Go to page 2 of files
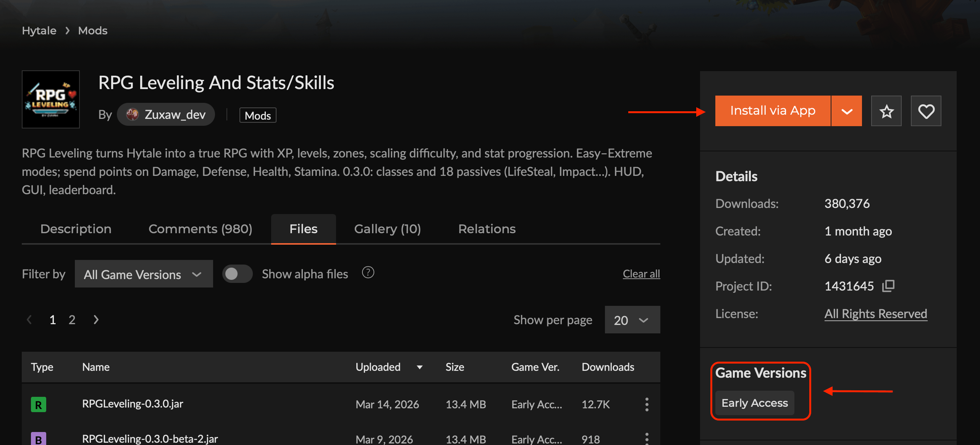 pyautogui.click(x=72, y=320)
